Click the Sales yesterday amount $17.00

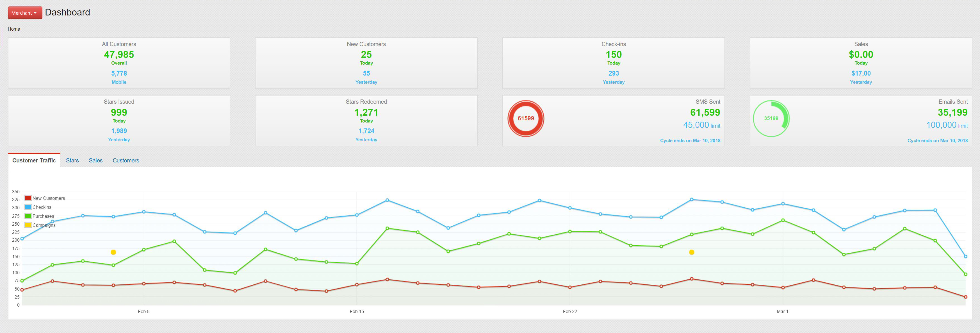861,73
